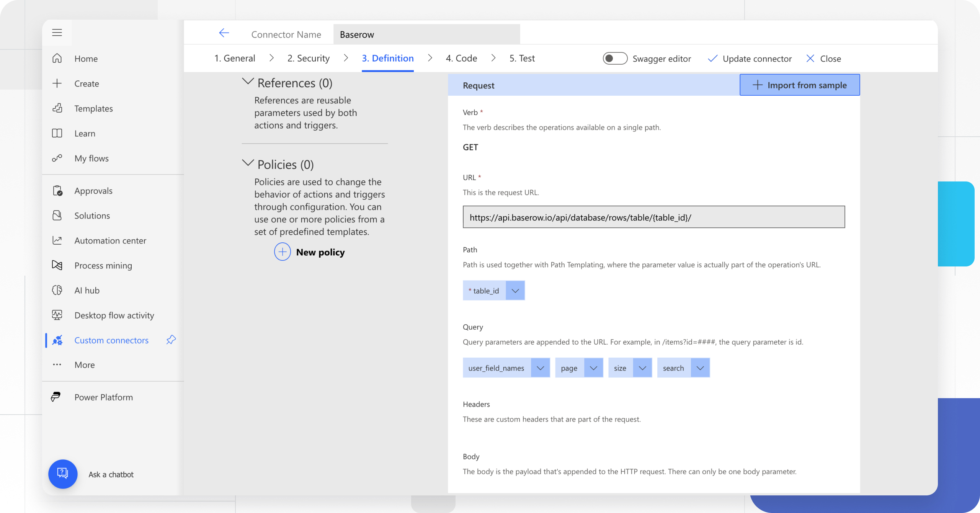
Task: Click Update connector
Action: pos(750,59)
